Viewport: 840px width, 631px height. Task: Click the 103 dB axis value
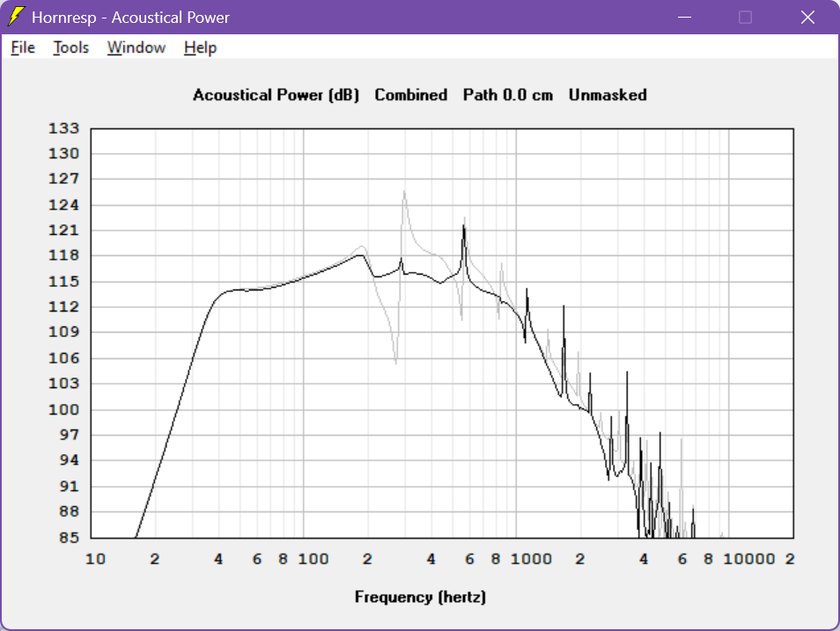(x=63, y=384)
